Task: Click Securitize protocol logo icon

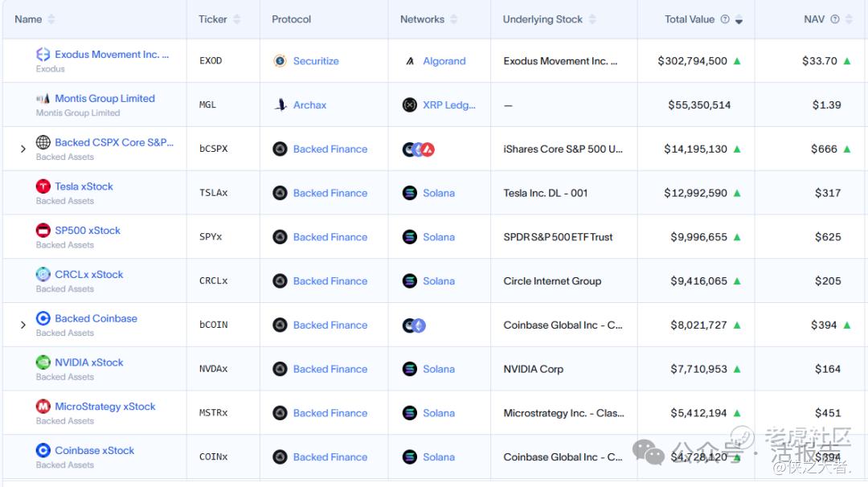Action: [280, 61]
